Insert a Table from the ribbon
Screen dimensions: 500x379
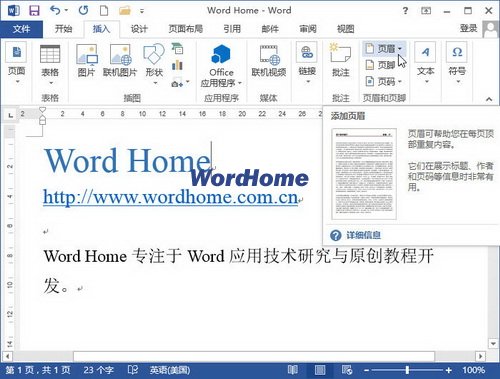point(50,64)
